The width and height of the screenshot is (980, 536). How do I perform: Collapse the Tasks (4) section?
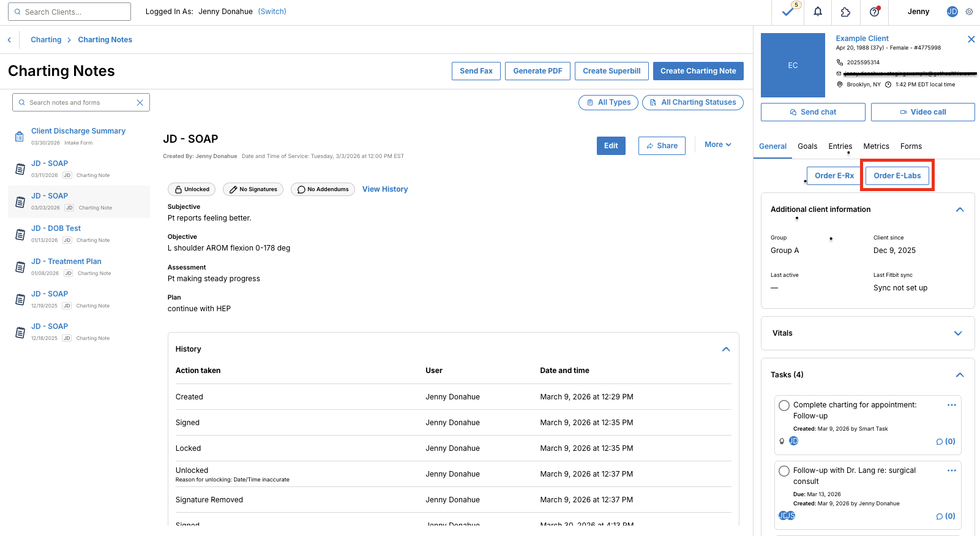(x=960, y=375)
